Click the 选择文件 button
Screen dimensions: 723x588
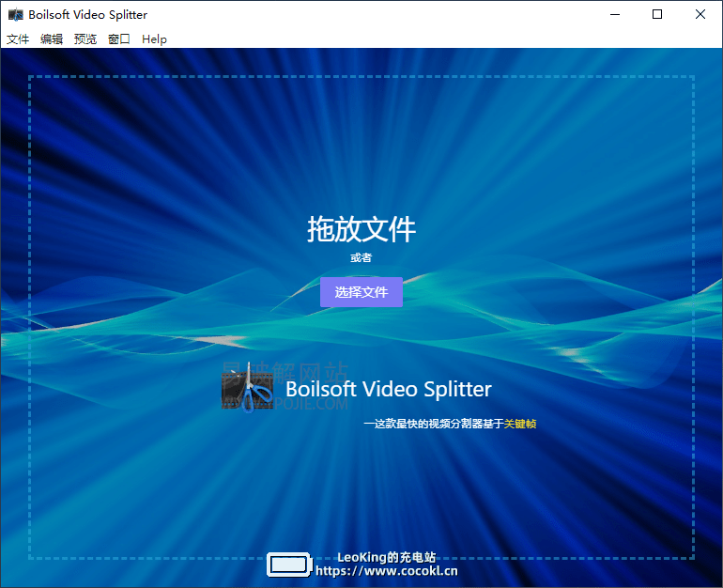click(x=361, y=292)
